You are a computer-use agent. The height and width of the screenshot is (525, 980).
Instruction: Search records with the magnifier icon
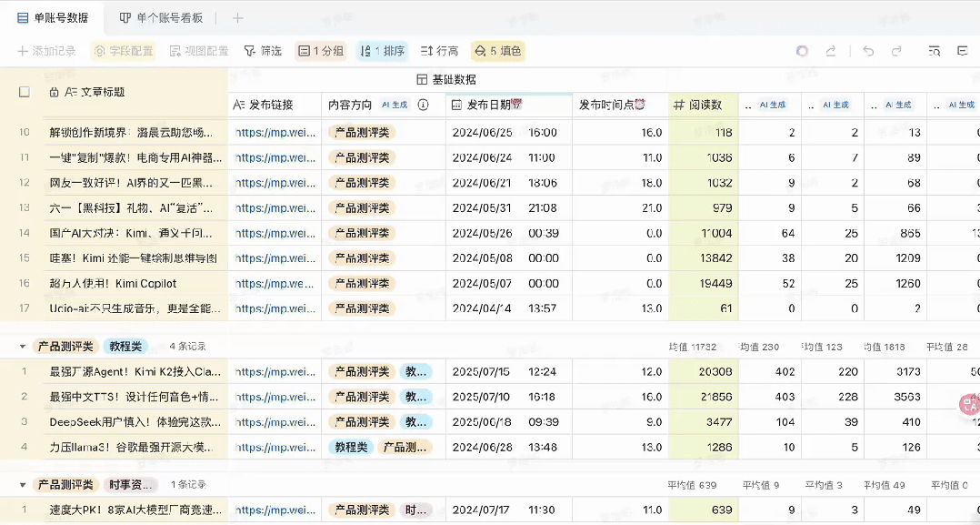[x=934, y=52]
